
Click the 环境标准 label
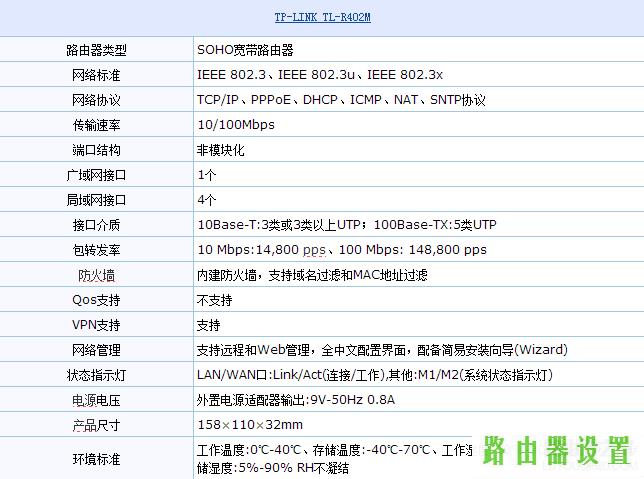tap(96, 459)
